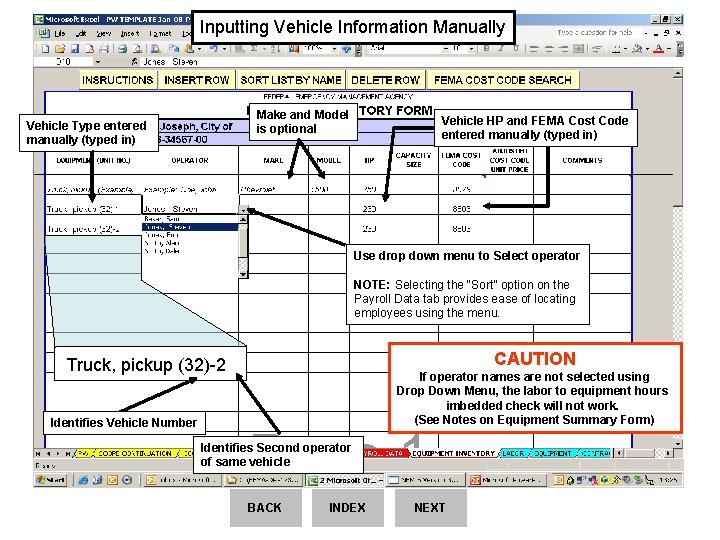The height and width of the screenshot is (540, 720).
Task: Set Align Right in formatting toolbar
Action: point(564,49)
